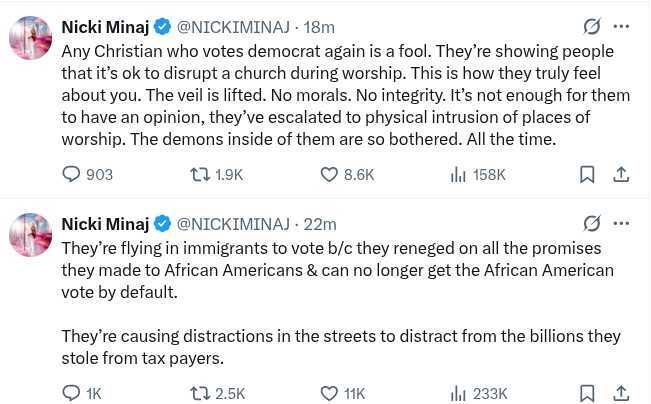Repost the tweet with 1.9K reposts
Screen dimensions: 651x404
coord(200,174)
